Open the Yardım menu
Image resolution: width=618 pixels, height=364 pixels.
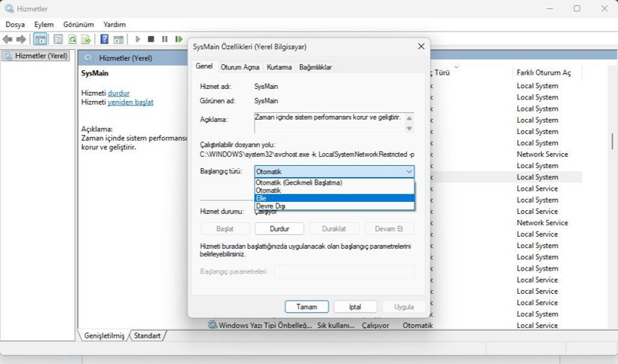pyautogui.click(x=115, y=24)
